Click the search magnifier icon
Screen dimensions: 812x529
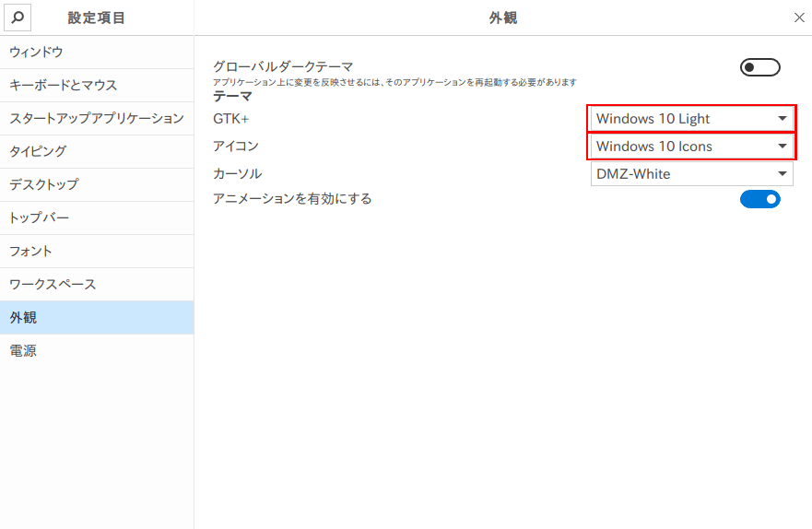(18, 18)
